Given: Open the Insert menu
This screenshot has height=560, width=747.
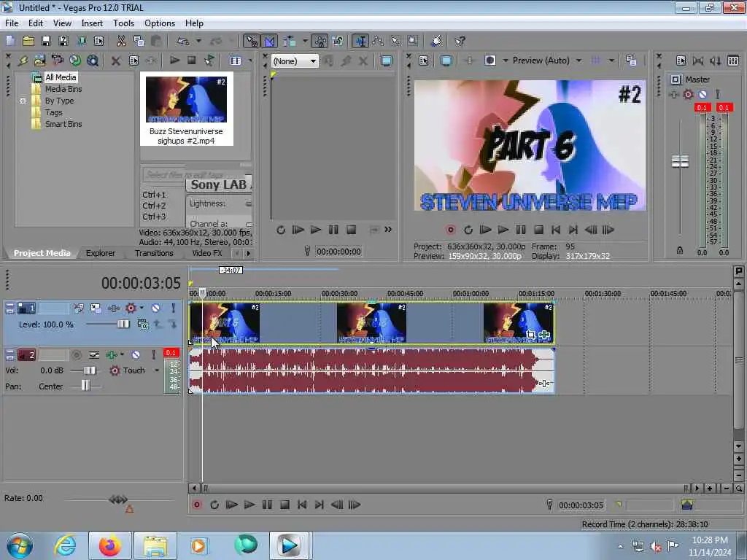Looking at the screenshot, I should [92, 23].
